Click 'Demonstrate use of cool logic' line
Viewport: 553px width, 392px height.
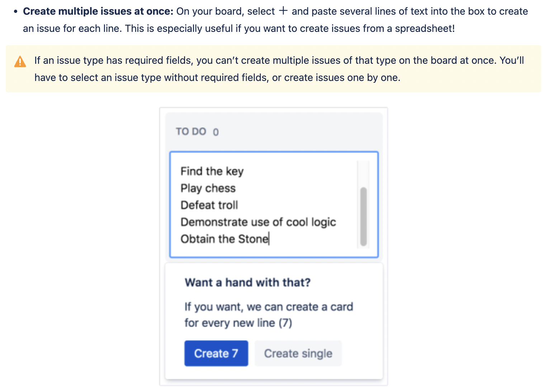pos(258,222)
